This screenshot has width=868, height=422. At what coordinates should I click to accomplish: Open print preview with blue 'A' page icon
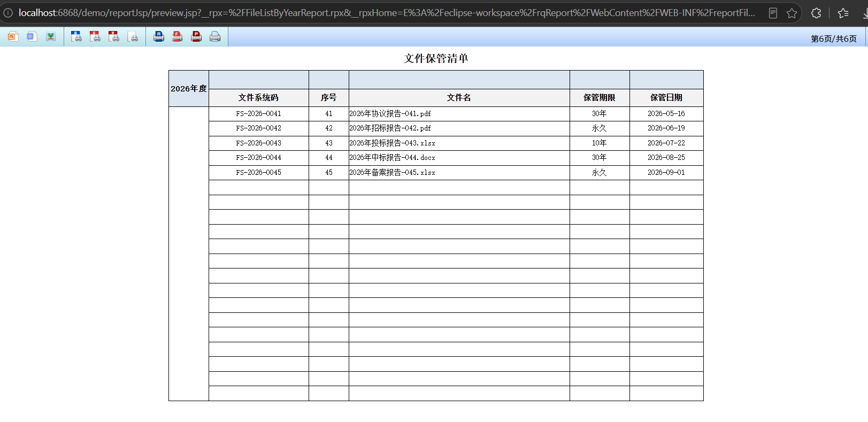coord(76,36)
